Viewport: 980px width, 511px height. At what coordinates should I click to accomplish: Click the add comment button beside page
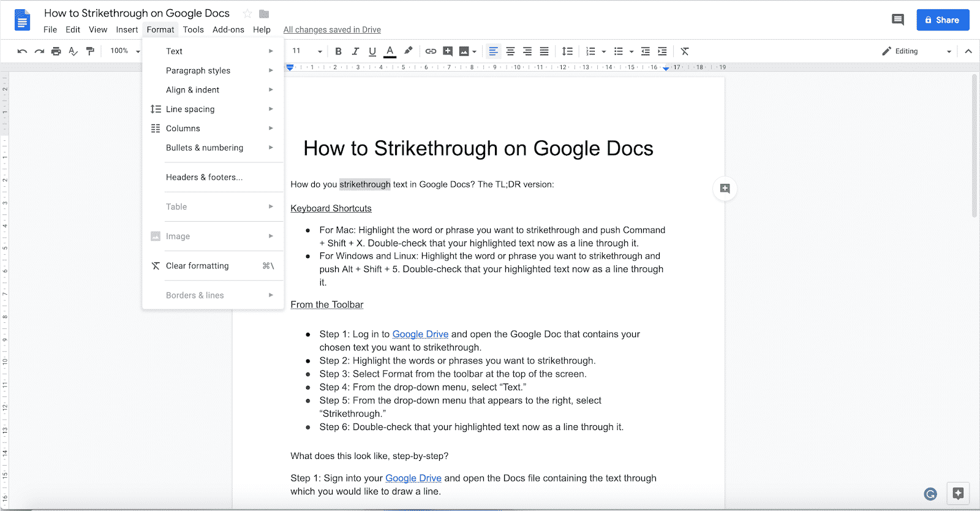point(725,189)
